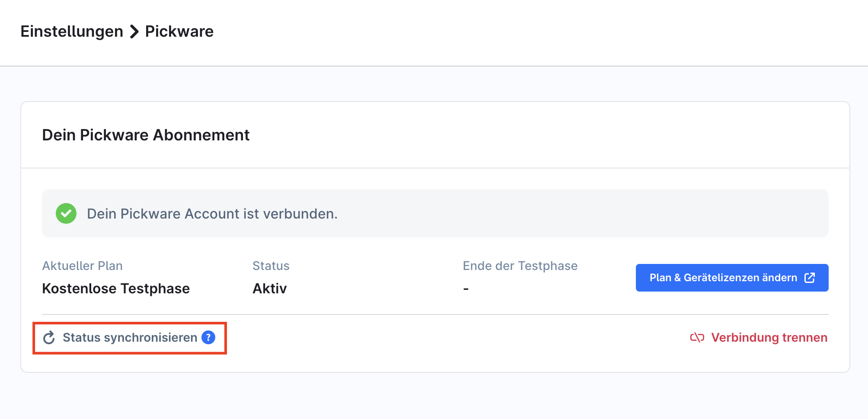Viewport: 868px width, 419px height.
Task: Click the breadcrumb chevron arrow
Action: point(134,32)
